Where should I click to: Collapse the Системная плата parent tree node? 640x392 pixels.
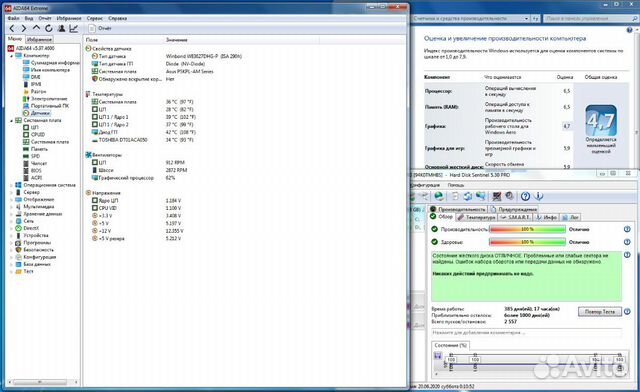click(x=11, y=120)
